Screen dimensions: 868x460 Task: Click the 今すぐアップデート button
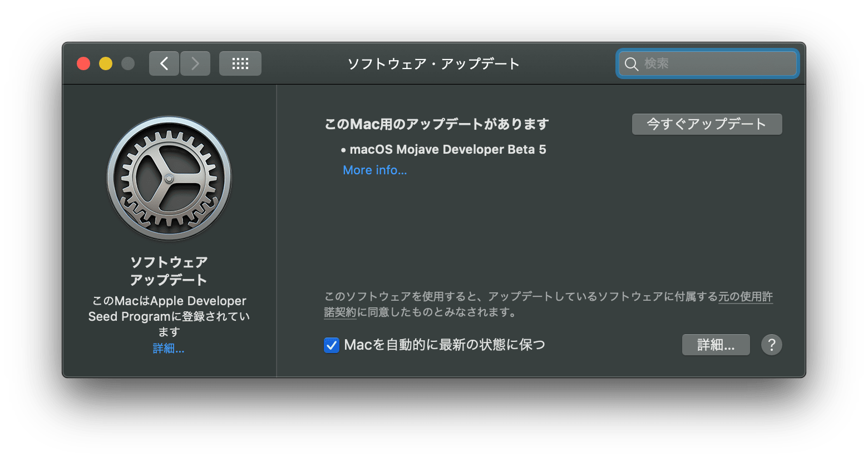coord(707,124)
